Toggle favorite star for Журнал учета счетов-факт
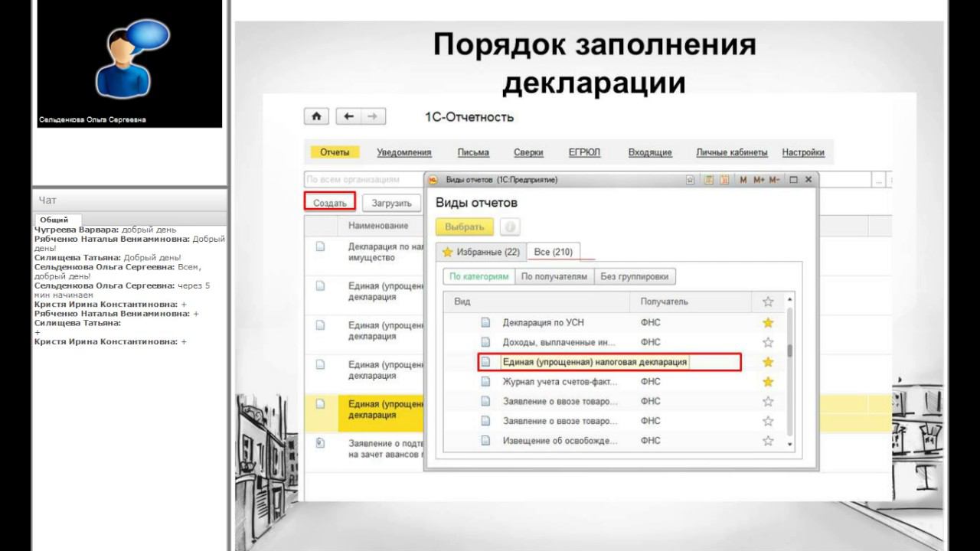980x551 pixels. pos(768,381)
